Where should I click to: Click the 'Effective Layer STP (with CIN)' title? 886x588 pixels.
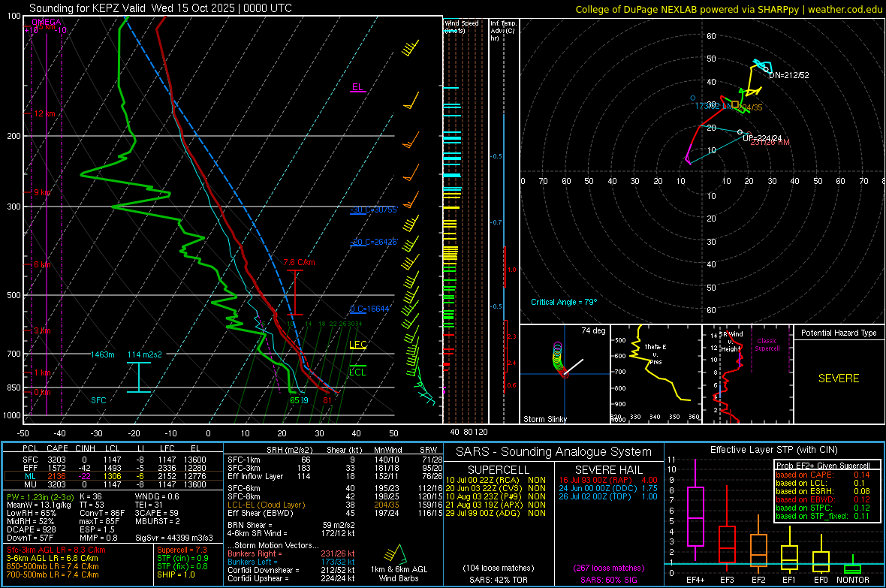point(774,450)
